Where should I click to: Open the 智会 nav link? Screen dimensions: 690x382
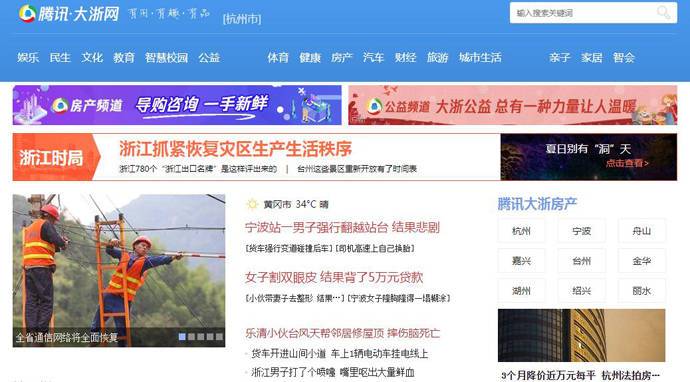[624, 58]
